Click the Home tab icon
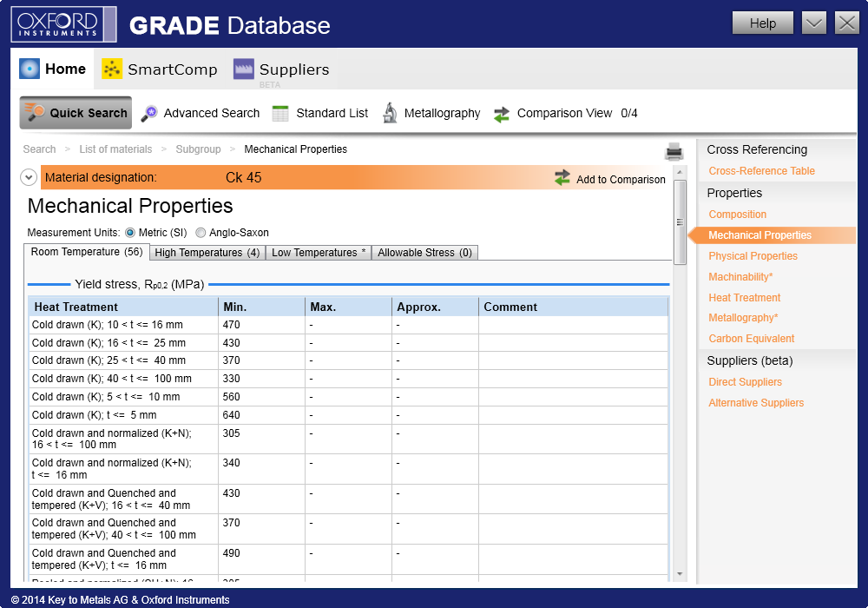Screen dimensions: 868x608 point(30,69)
